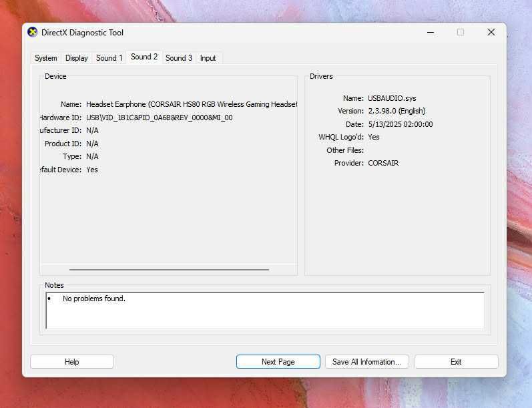Viewport: 532px width, 408px height.
Task: Click the Drivers group label
Action: [x=321, y=76]
